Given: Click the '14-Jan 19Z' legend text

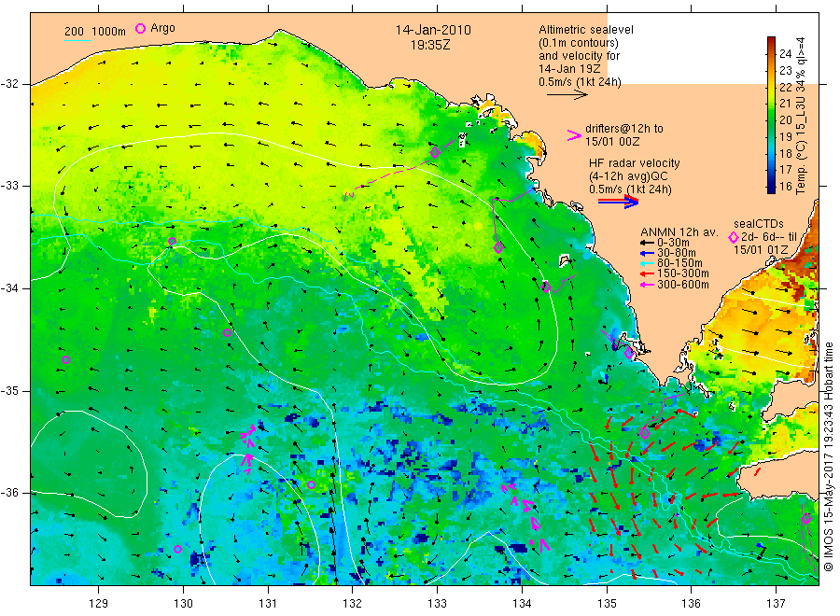Looking at the screenshot, I should click(x=569, y=69).
